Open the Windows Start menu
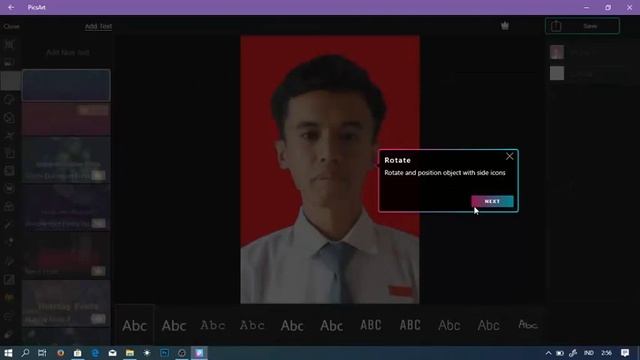 click(8, 353)
